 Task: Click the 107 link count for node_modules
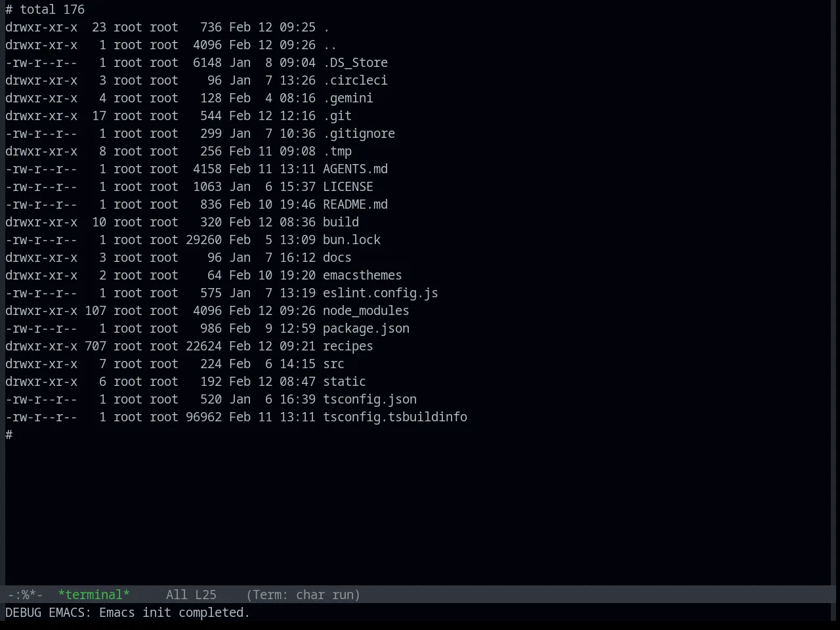click(x=95, y=310)
